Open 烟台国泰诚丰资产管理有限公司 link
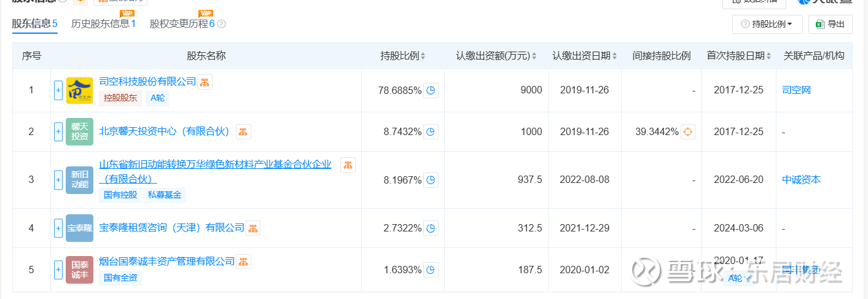This screenshot has height=299, width=868. click(166, 262)
